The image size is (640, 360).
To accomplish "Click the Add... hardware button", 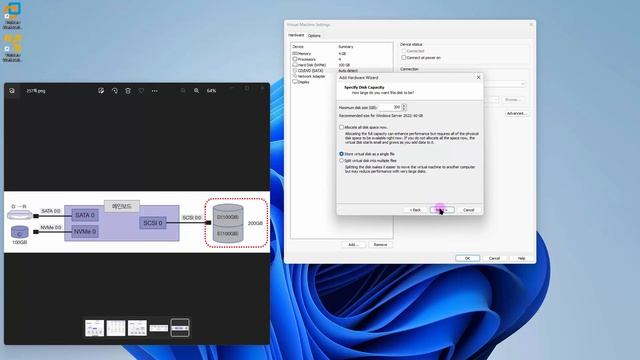I will [x=353, y=244].
